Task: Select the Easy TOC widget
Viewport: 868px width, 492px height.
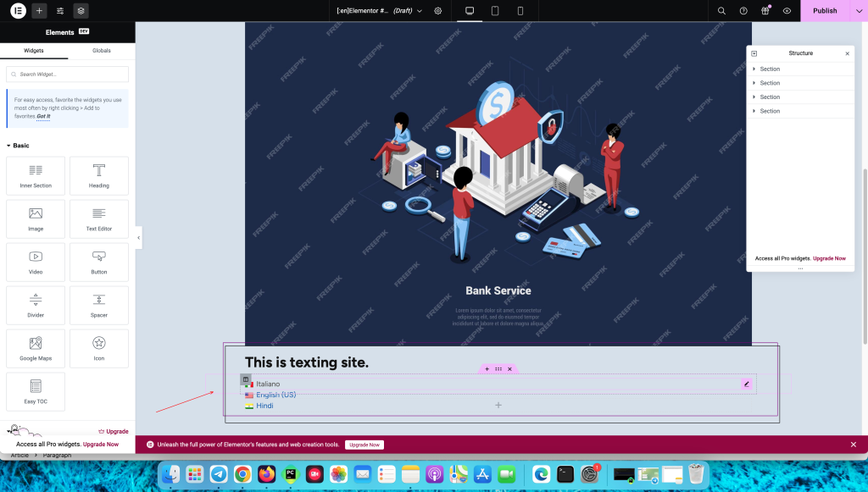Action: pyautogui.click(x=36, y=391)
